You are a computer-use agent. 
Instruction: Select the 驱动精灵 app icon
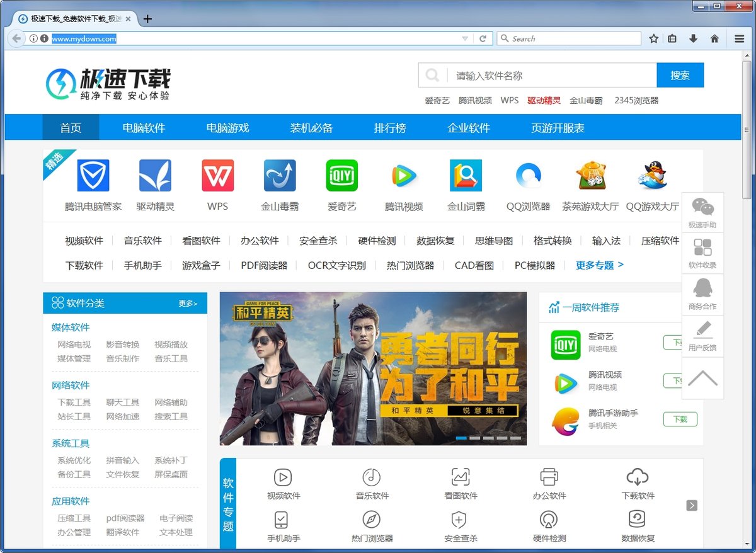point(154,175)
